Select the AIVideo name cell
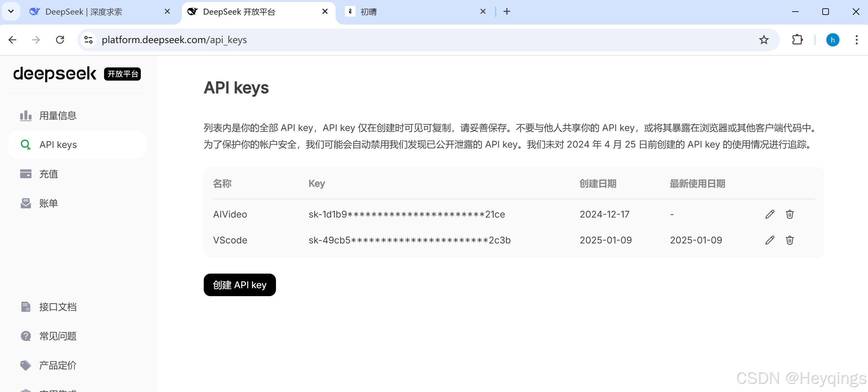The width and height of the screenshot is (868, 392). click(230, 214)
